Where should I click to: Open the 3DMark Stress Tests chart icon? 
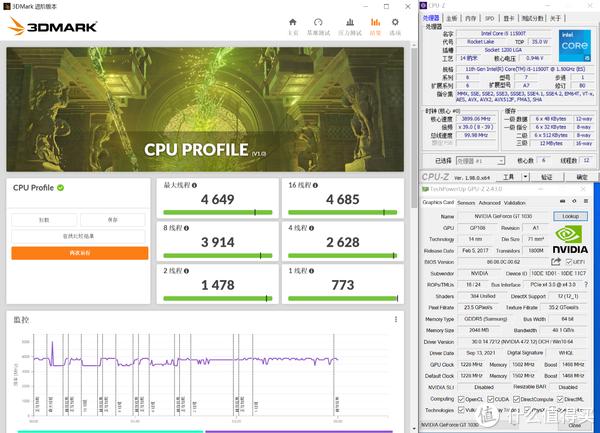click(x=350, y=22)
